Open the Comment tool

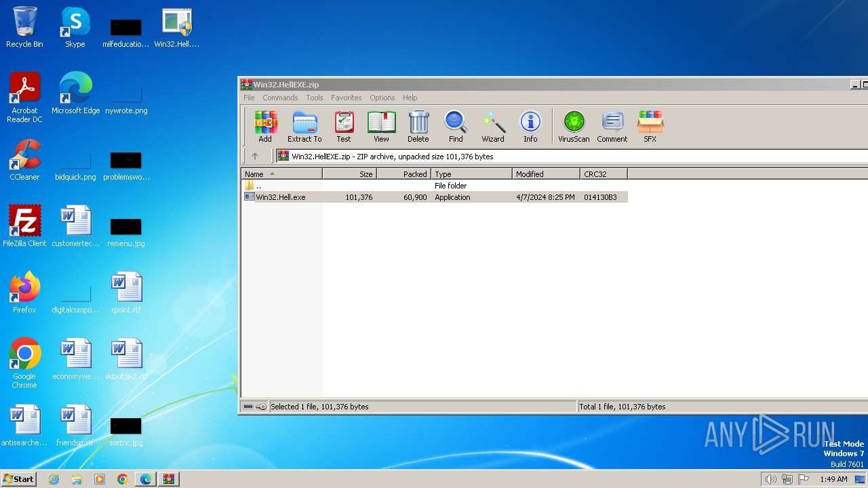pyautogui.click(x=612, y=127)
